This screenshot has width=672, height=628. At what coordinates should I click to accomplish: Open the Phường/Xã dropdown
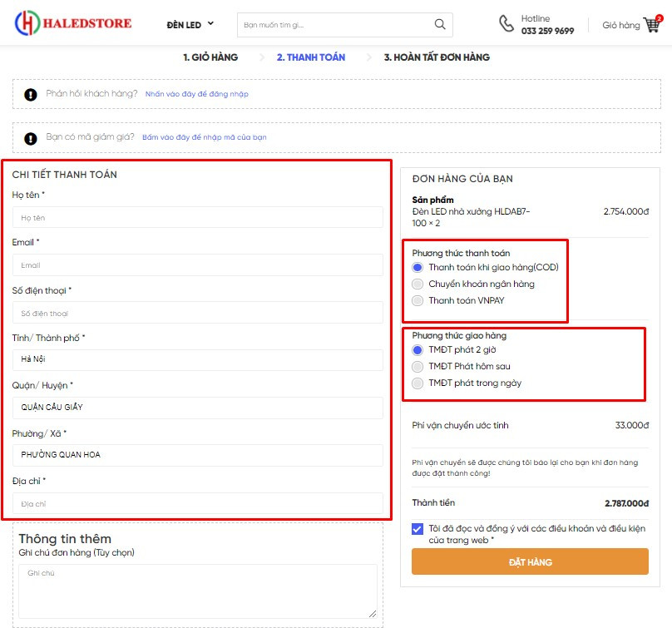(198, 455)
